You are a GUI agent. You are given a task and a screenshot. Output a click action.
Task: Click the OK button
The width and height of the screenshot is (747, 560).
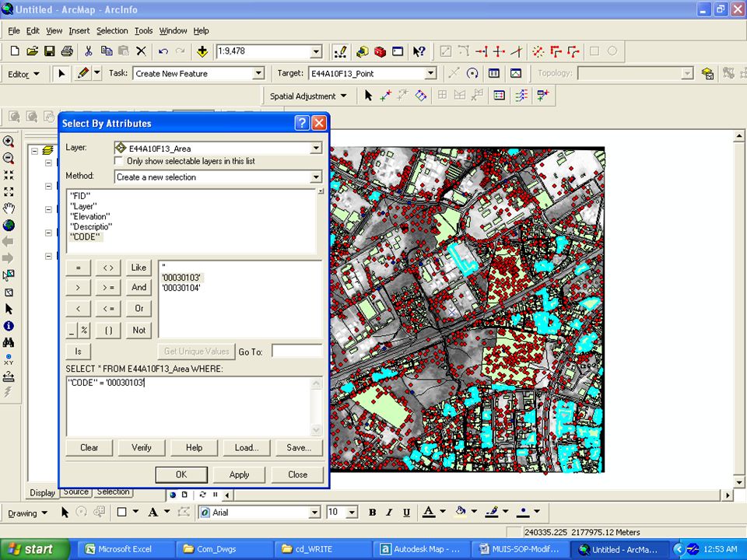pyautogui.click(x=181, y=474)
